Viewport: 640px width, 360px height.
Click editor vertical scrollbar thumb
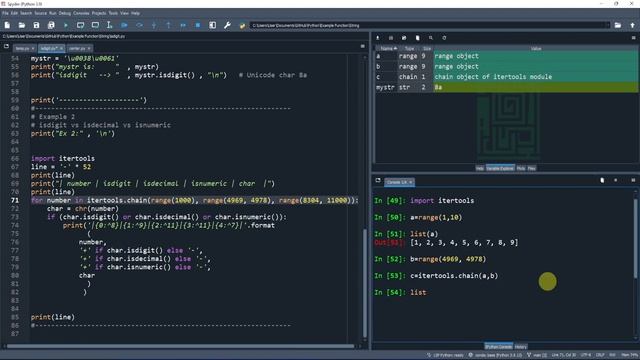click(x=364, y=282)
